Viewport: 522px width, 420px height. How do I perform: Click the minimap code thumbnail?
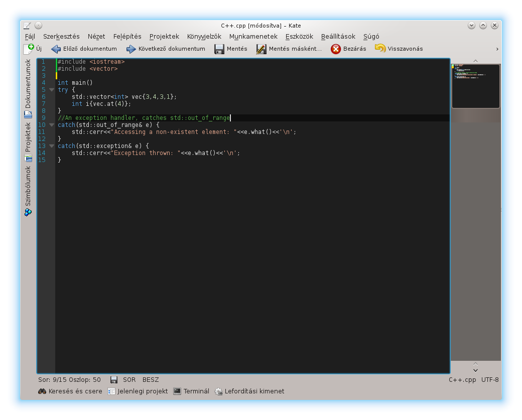[x=476, y=86]
